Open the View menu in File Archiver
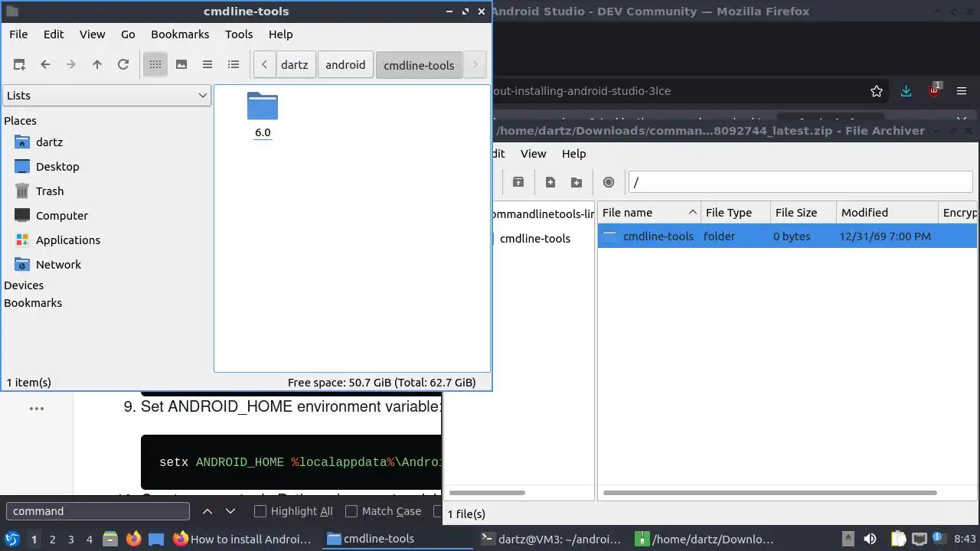Image resolution: width=980 pixels, height=551 pixels. coord(534,154)
